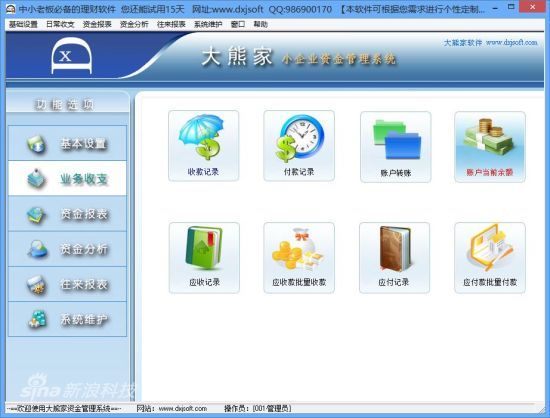Open 账户转账 folders icon
The width and height of the screenshot is (550, 418).
tap(395, 147)
